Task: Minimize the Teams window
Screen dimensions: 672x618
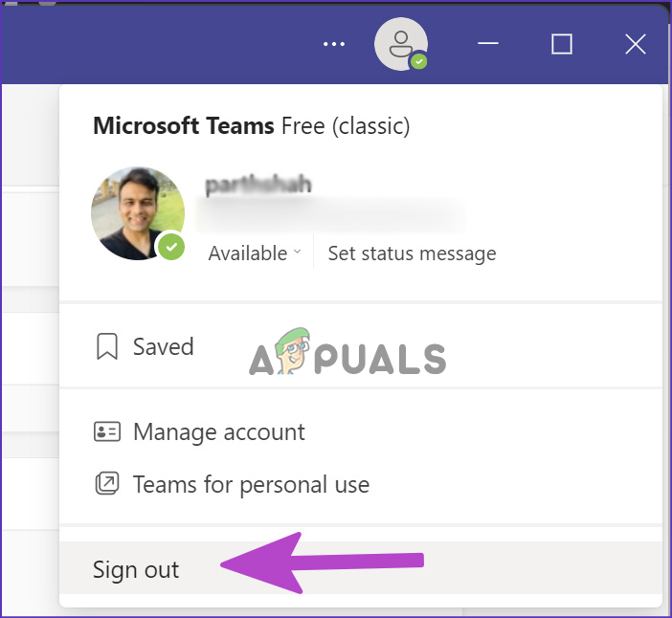Action: [488, 44]
